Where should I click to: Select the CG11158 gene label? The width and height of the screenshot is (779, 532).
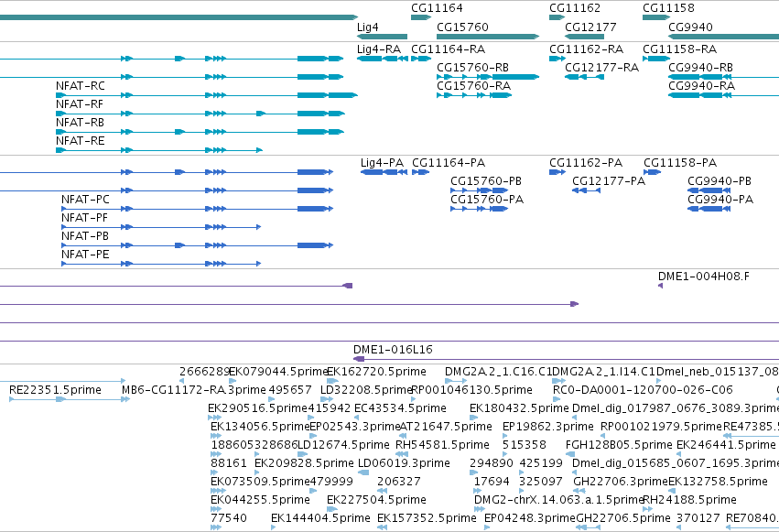pyautogui.click(x=668, y=8)
